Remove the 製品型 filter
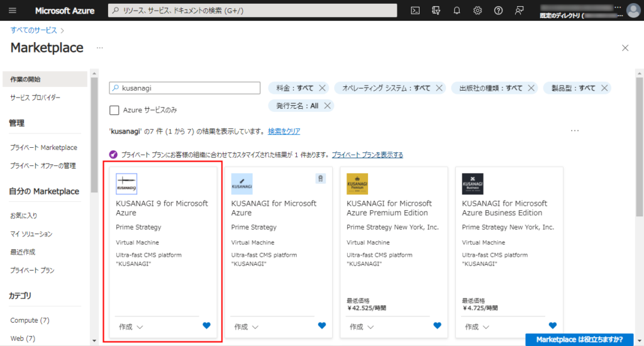This screenshot has width=644, height=346. coord(604,88)
